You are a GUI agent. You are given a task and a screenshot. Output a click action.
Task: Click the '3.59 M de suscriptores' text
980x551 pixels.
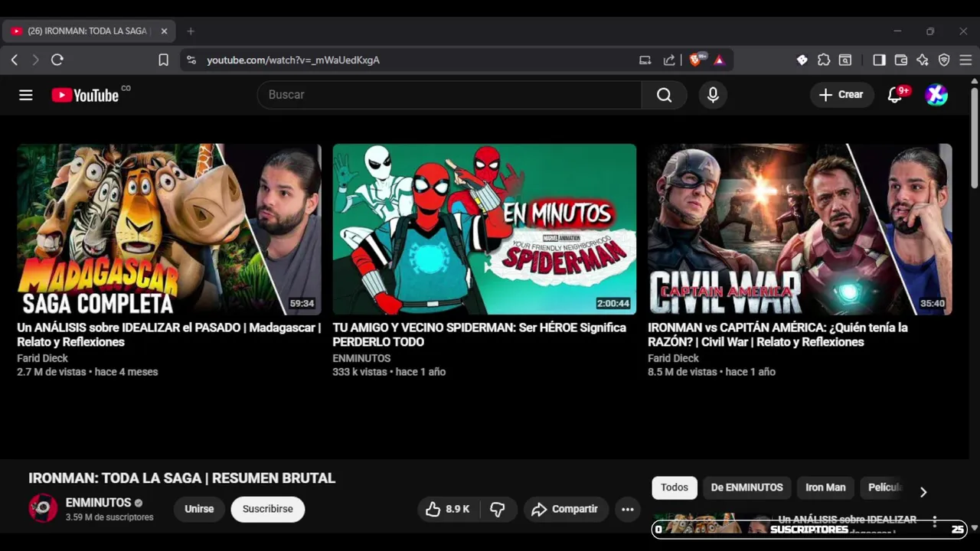(x=109, y=517)
